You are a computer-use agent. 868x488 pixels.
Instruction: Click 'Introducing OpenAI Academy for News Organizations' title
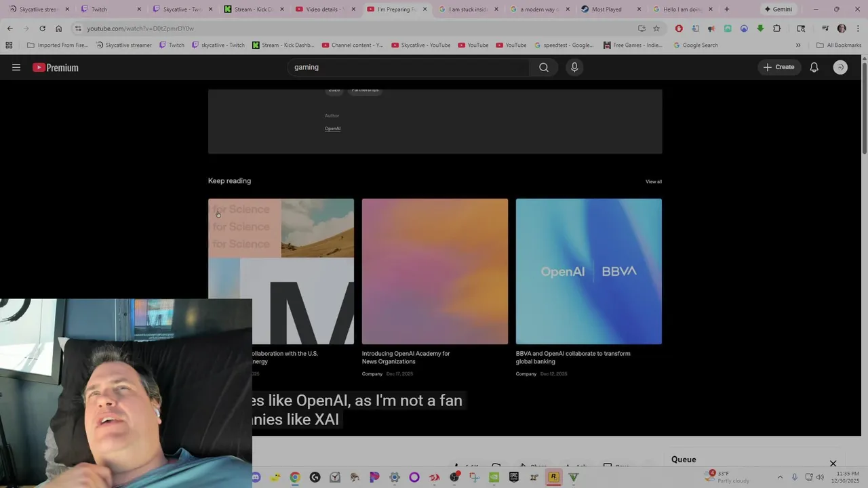pos(406,357)
